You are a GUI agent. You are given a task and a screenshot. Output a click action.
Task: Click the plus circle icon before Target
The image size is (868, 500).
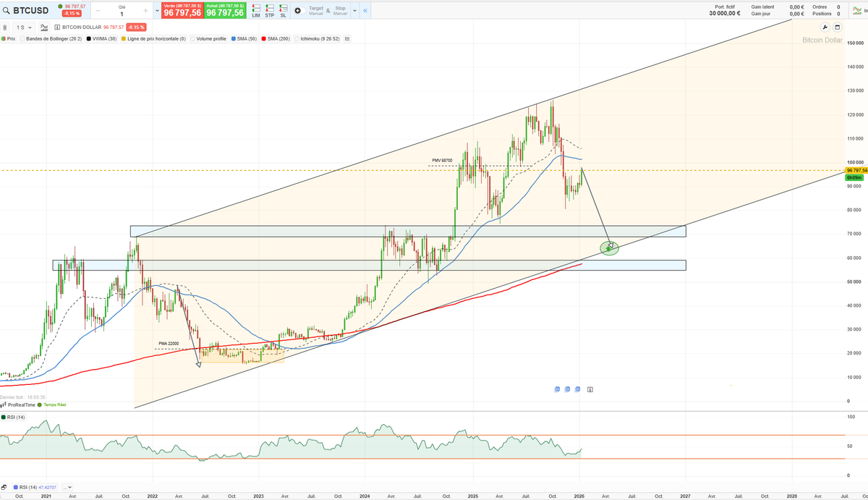coord(297,11)
